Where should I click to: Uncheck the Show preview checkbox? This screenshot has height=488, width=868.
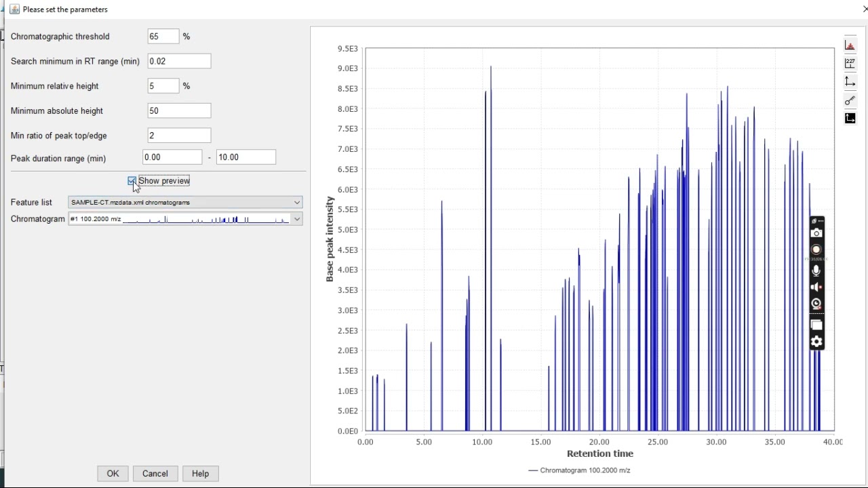pos(132,181)
